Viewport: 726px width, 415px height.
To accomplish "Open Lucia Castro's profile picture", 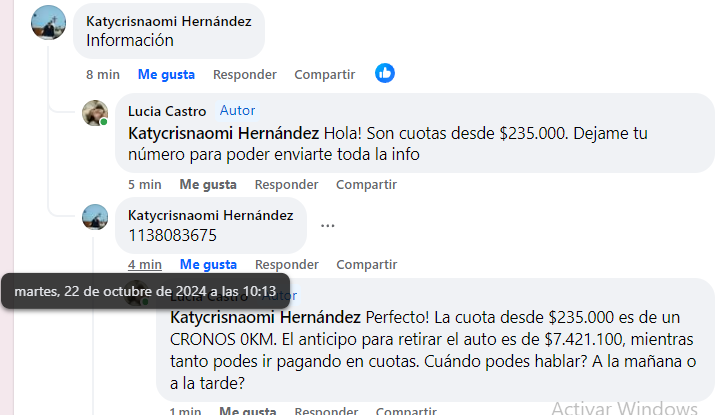I will pyautogui.click(x=95, y=113).
